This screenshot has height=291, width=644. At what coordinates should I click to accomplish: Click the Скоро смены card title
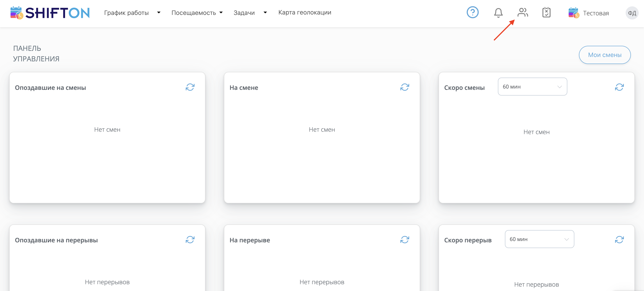pyautogui.click(x=464, y=88)
